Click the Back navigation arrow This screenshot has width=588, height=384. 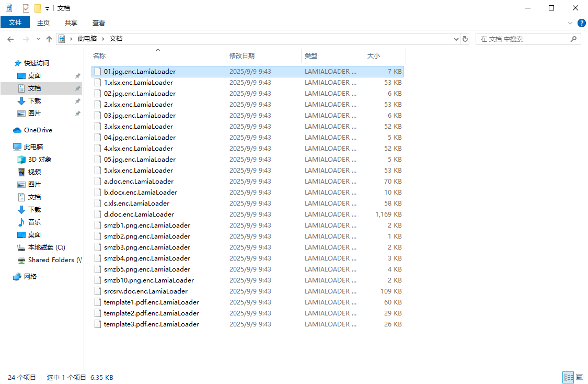[x=10, y=39]
